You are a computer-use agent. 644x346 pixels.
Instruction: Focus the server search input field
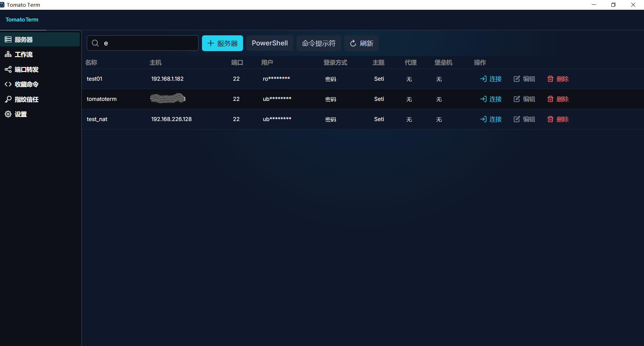(x=148, y=43)
